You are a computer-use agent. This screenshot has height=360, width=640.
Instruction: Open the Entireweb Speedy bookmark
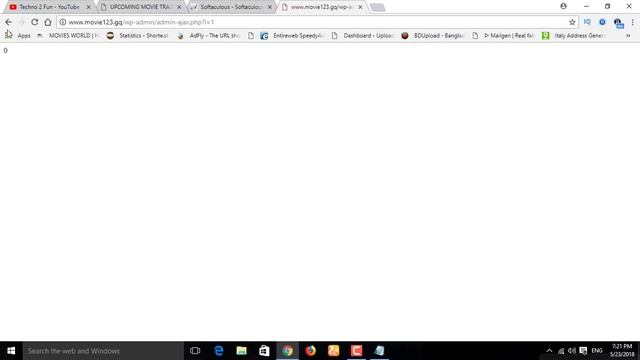292,36
